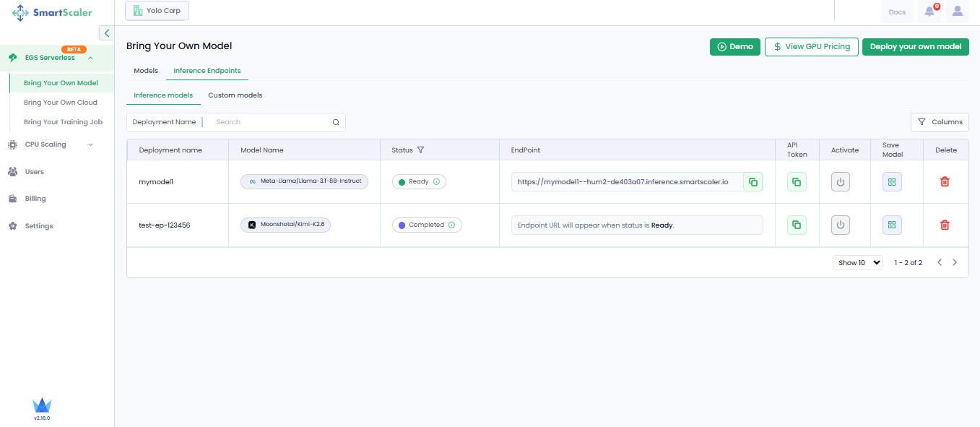Open the Docs link

897,12
